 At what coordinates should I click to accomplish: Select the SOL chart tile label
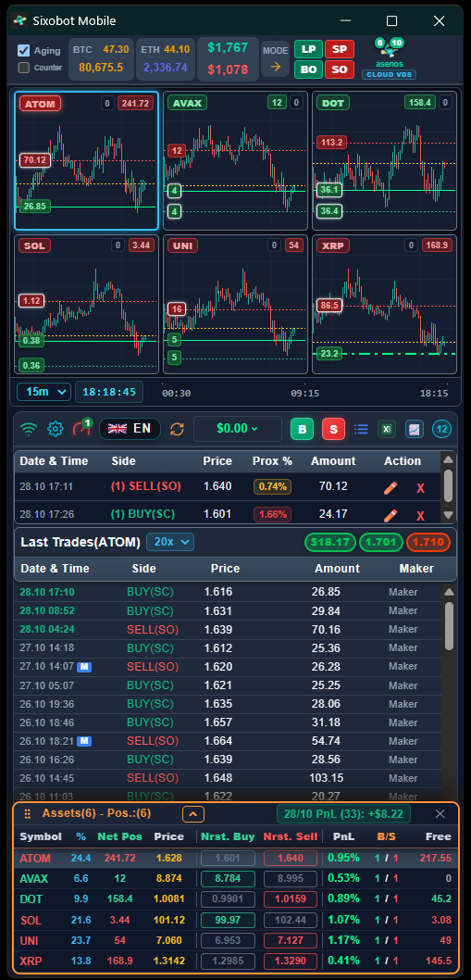pyautogui.click(x=33, y=245)
